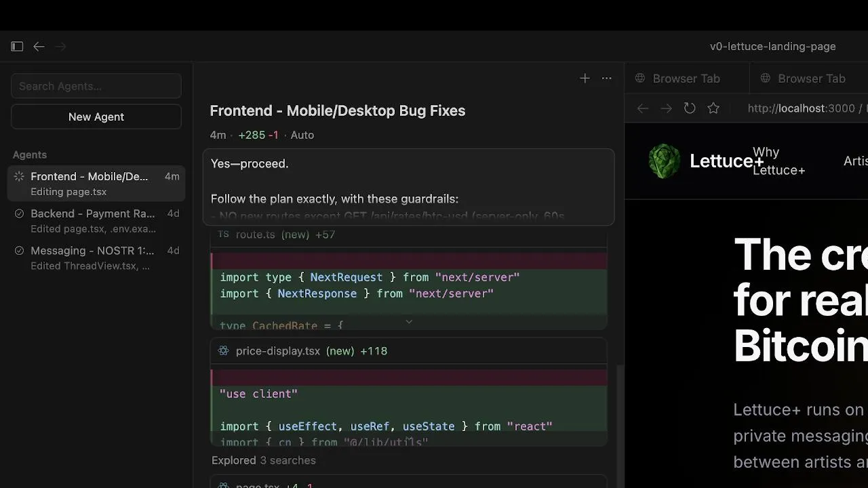This screenshot has width=868, height=488.
Task: Go back with the left arrow in title bar
Action: pos(39,46)
